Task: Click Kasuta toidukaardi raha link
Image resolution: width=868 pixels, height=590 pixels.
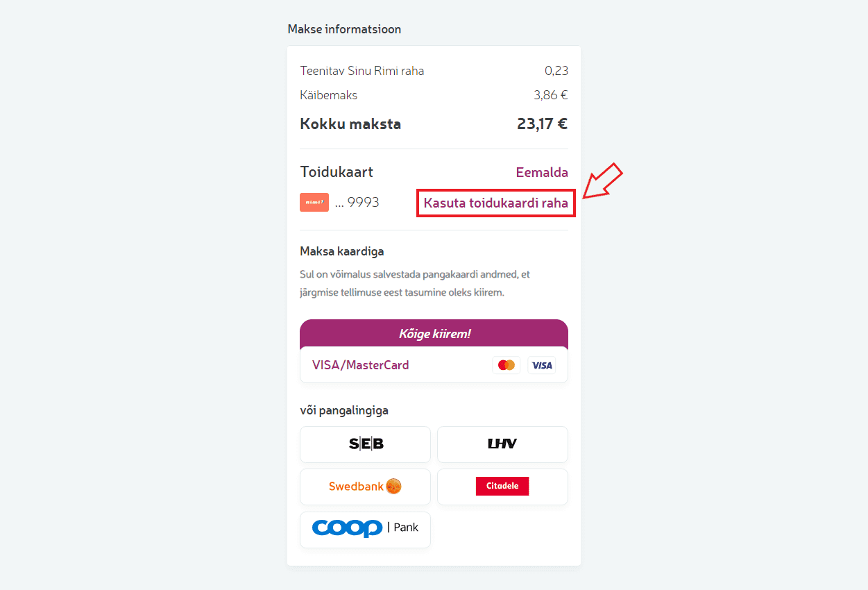Action: 495,203
